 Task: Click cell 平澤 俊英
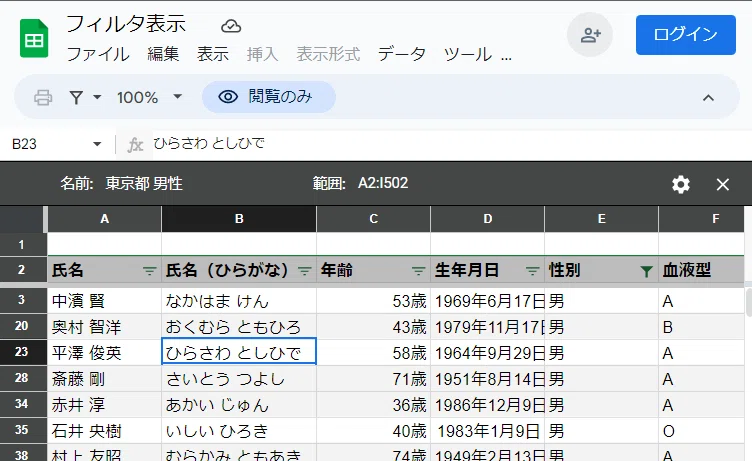pos(105,353)
